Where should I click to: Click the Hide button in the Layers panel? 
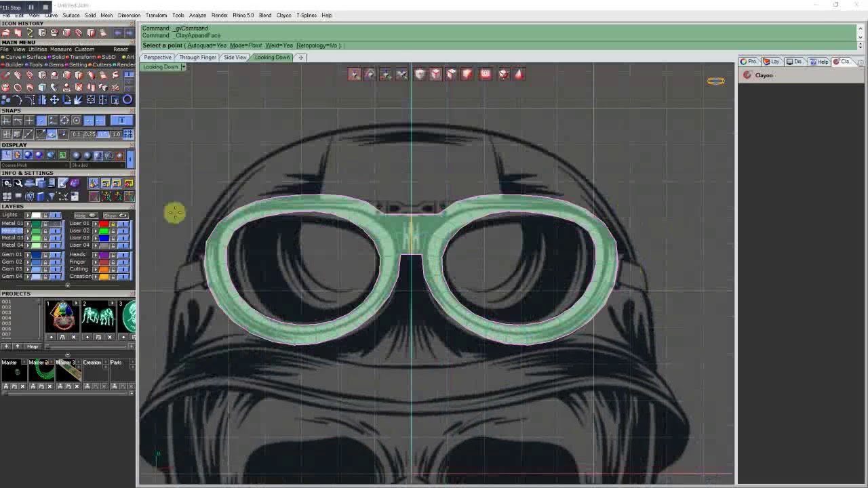click(85, 216)
